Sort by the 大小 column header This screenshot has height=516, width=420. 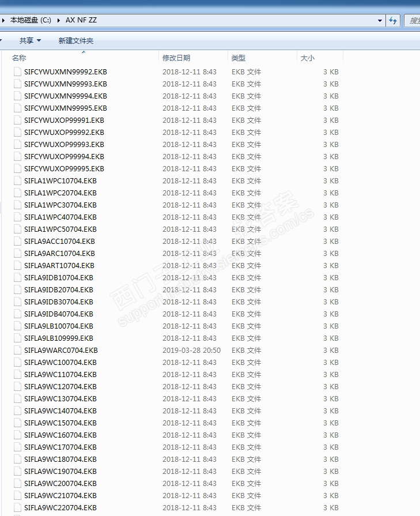pos(320,58)
